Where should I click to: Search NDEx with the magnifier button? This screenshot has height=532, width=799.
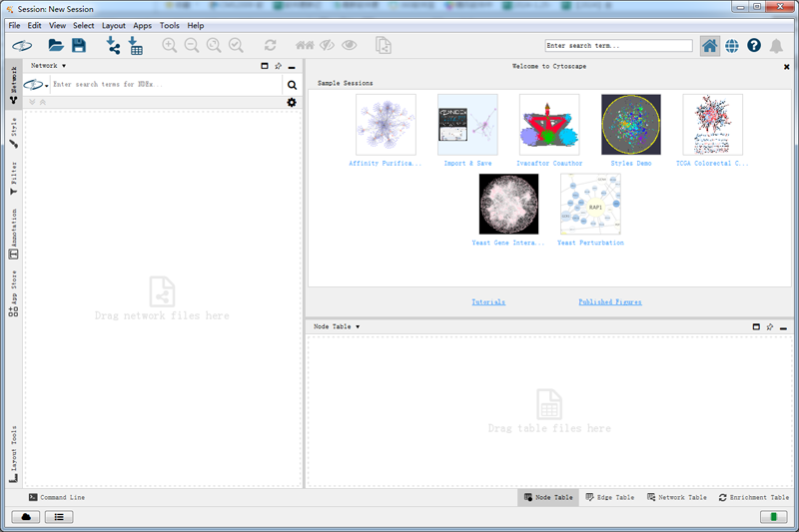pos(292,85)
